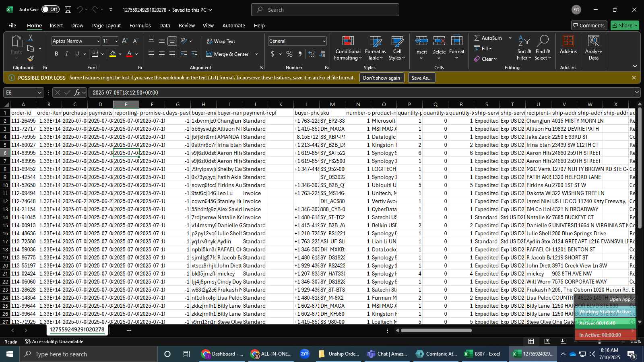Click the Delete cells icon
Viewport: 644px width, 362px height.
439,41
